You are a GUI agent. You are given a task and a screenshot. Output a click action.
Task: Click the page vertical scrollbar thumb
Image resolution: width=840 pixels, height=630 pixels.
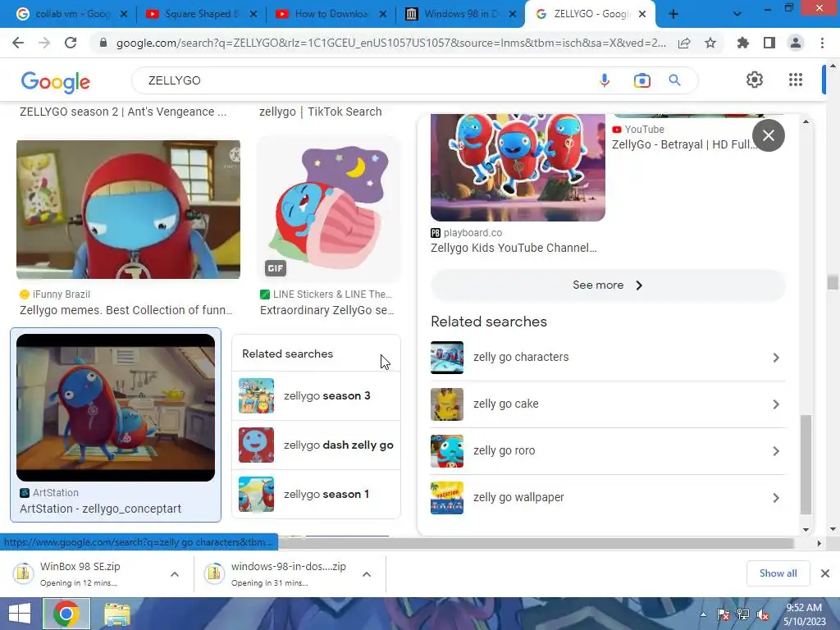[832, 282]
